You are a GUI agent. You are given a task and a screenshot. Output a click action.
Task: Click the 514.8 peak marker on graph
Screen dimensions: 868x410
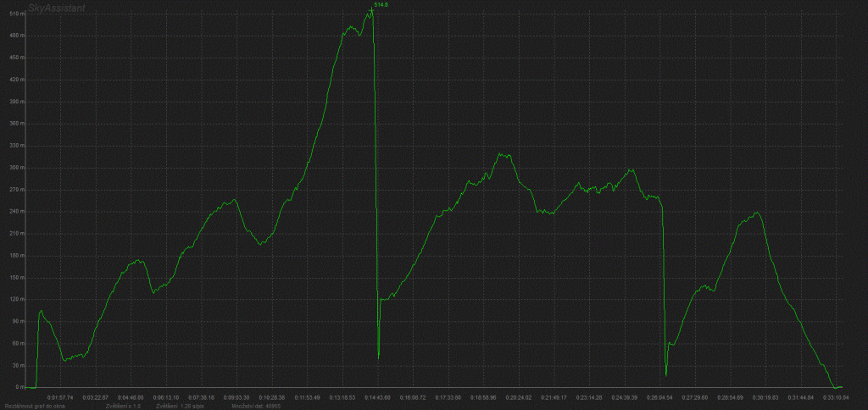tap(381, 5)
